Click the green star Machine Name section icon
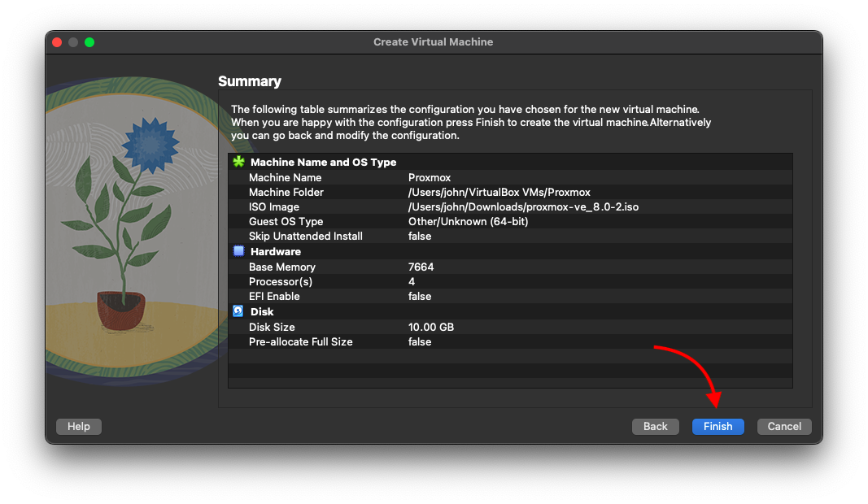Image resolution: width=868 pixels, height=504 pixels. click(x=238, y=162)
